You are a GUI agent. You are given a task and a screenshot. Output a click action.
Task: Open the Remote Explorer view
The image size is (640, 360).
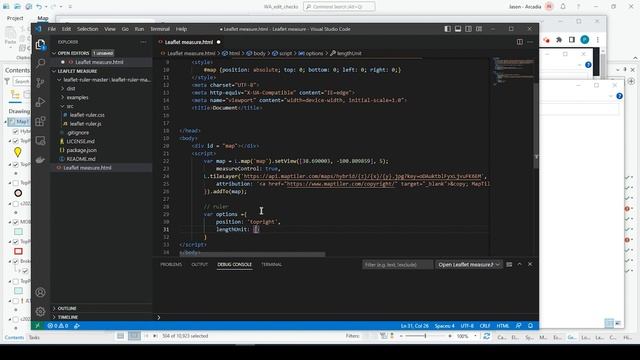tap(40, 141)
